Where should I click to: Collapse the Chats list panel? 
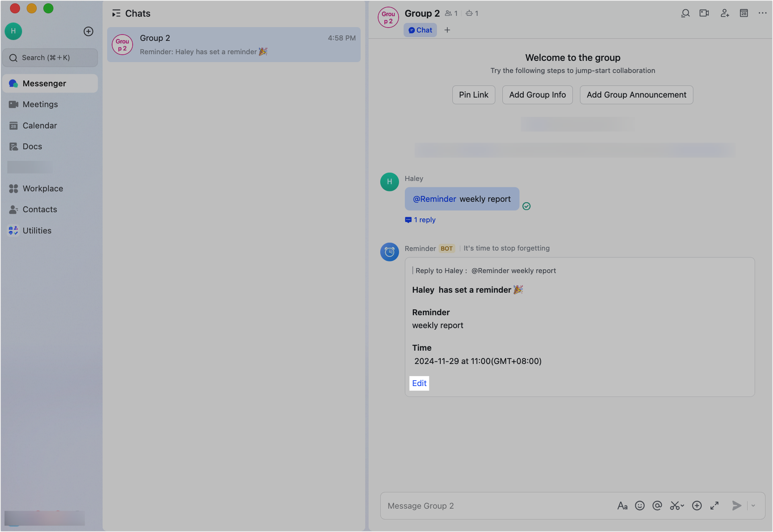point(116,14)
